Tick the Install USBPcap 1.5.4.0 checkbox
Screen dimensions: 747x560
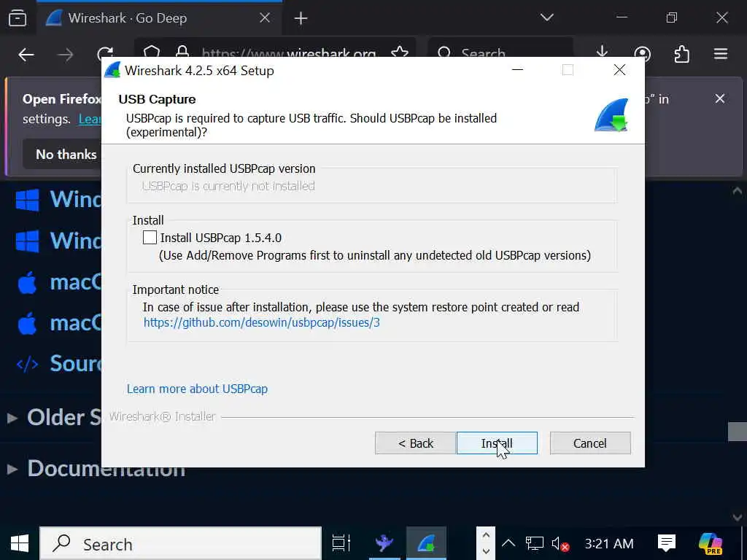(x=150, y=237)
